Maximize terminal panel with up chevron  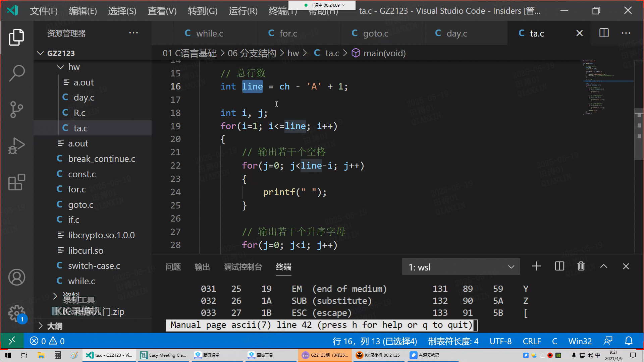tap(603, 266)
